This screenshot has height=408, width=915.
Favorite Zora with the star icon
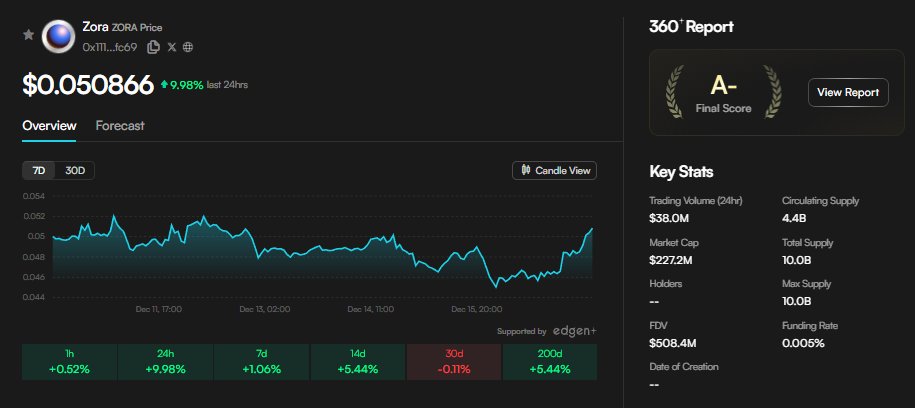[28, 36]
